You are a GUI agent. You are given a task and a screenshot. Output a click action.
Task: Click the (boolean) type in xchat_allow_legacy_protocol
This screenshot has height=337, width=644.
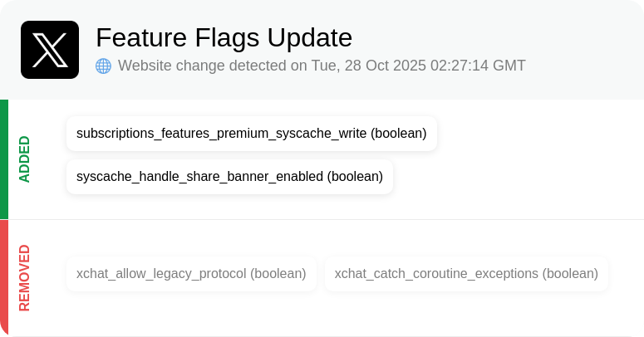[278, 274]
